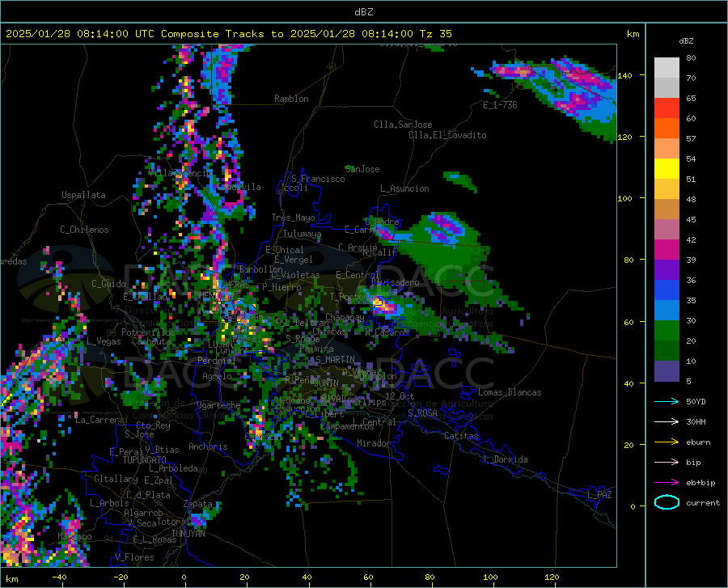Click the eburn orange arrow legend icon

point(667,442)
